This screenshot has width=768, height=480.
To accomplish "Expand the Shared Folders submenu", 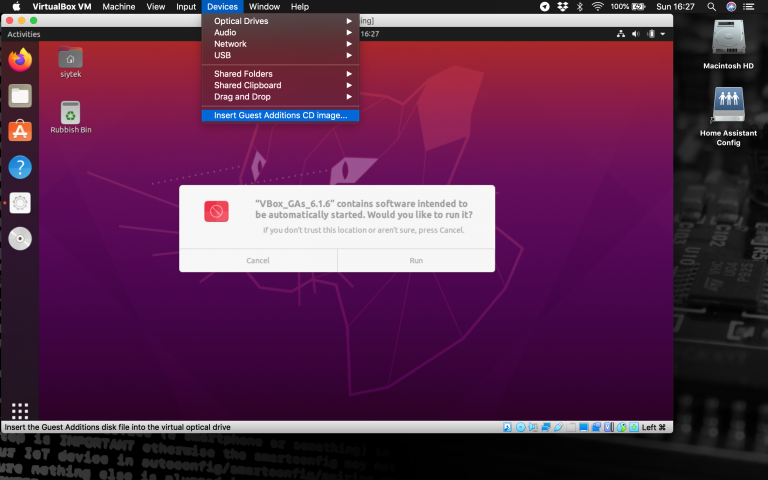I will tap(280, 73).
